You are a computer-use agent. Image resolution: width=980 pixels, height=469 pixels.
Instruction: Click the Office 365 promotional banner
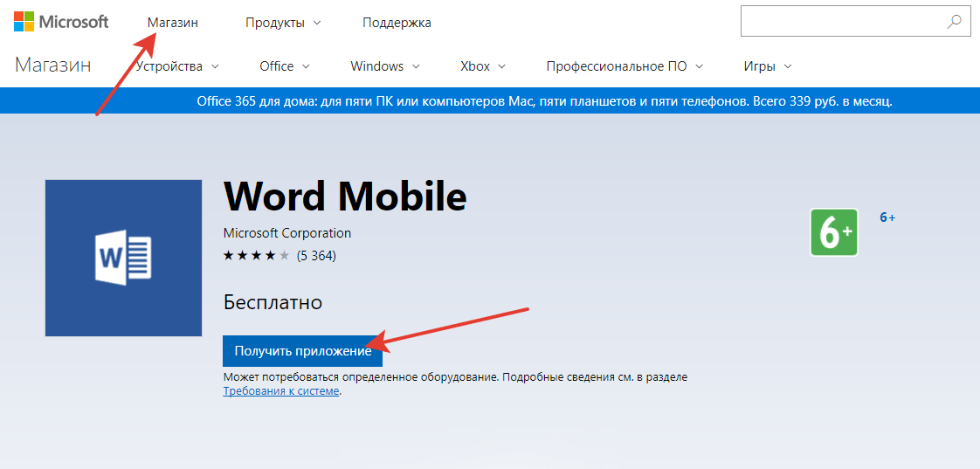[490, 100]
